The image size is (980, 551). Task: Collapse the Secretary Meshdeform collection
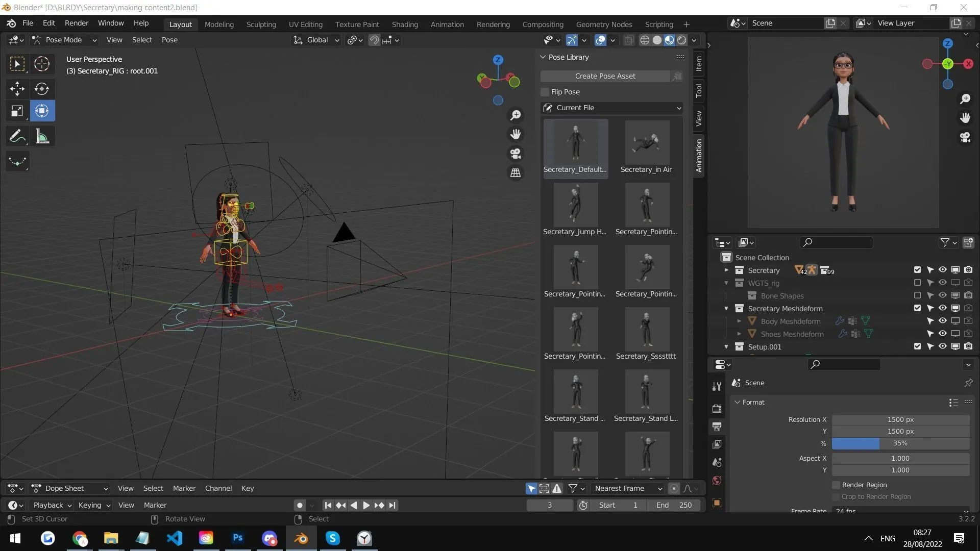point(726,308)
